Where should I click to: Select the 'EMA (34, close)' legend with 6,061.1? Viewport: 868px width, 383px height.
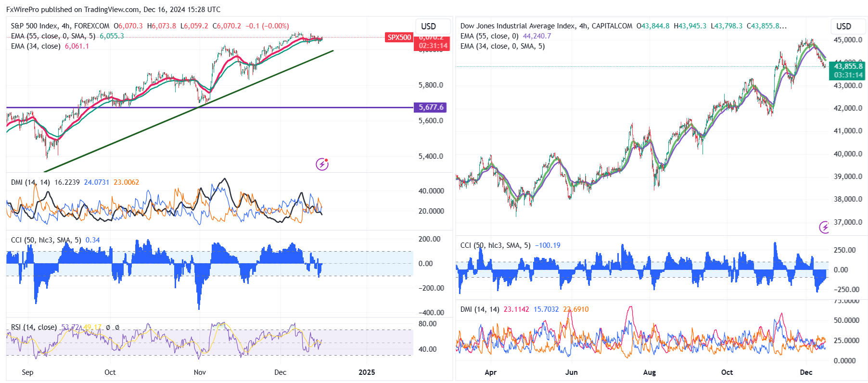36,46
